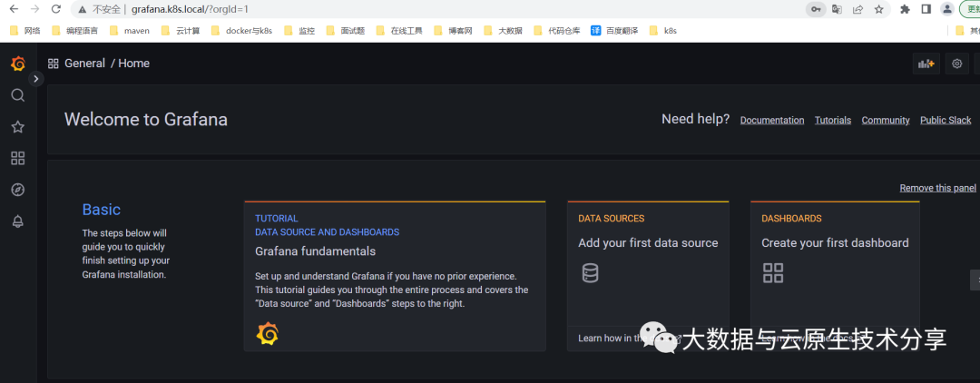980x383 pixels.
Task: Click the Add panel chart icon
Action: [926, 64]
